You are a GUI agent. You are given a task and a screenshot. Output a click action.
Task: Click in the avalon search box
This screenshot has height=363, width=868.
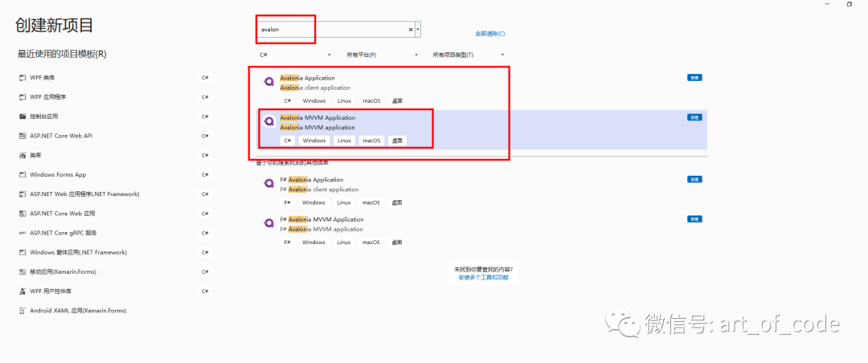point(333,30)
